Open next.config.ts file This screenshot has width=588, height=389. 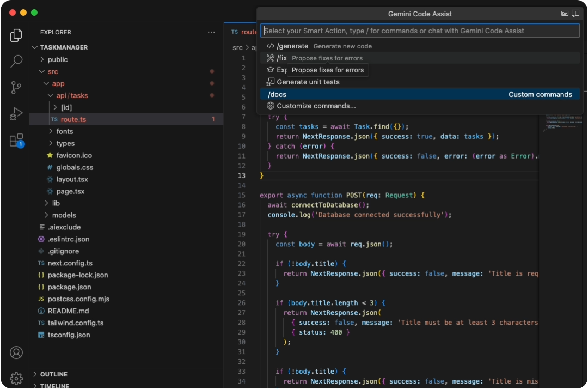pyautogui.click(x=126, y=263)
